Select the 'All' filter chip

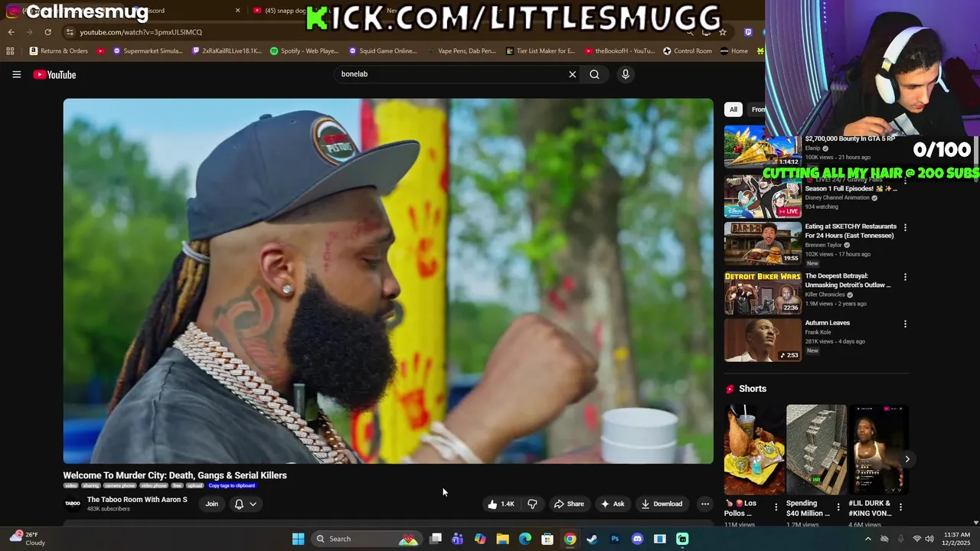pos(733,109)
